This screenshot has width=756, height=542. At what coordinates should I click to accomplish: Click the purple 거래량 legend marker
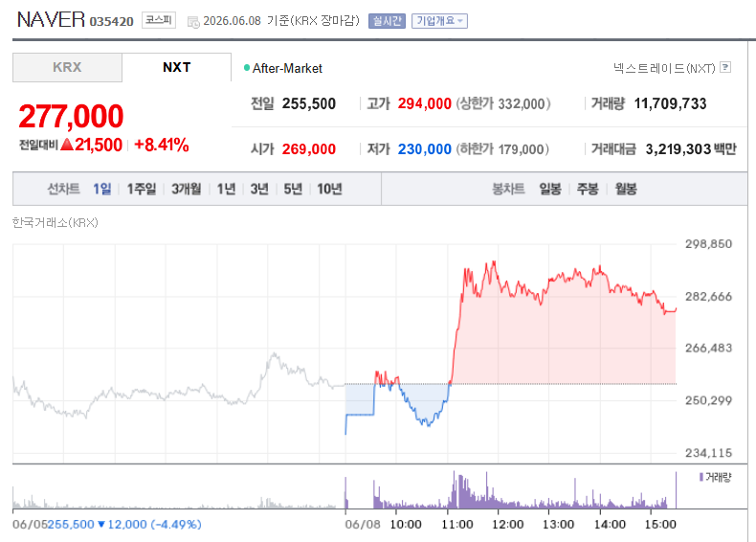coord(701,477)
